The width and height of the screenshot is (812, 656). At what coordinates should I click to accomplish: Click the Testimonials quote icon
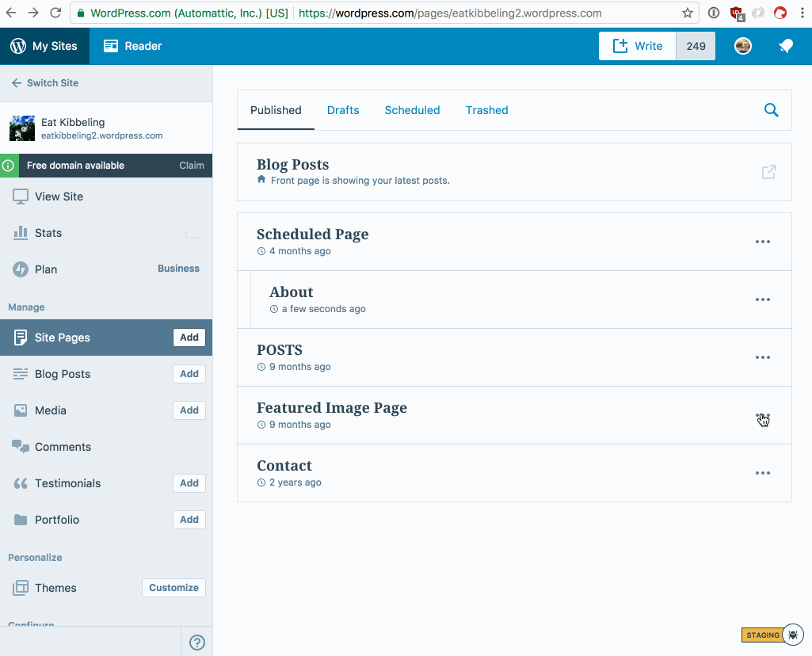click(20, 483)
